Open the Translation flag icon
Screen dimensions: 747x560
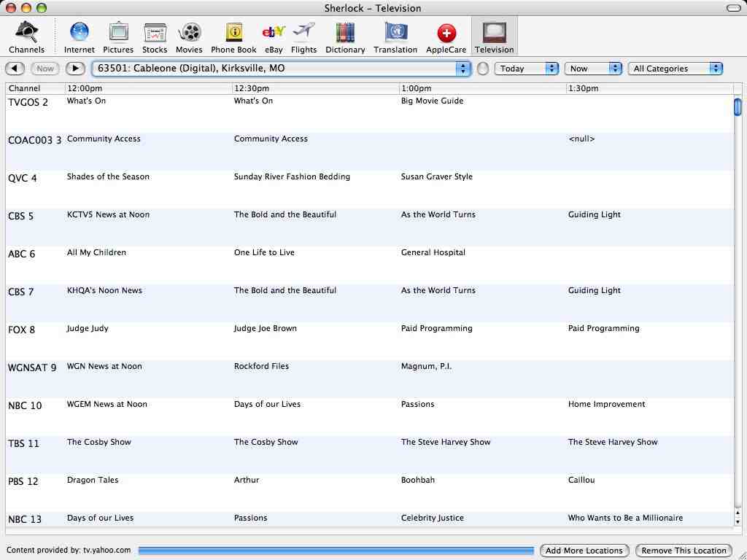[x=395, y=37]
